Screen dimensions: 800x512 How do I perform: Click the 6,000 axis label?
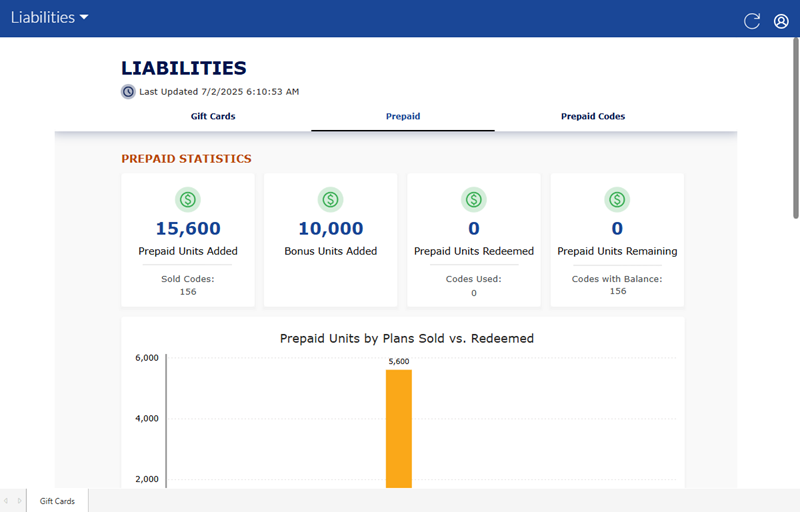(147, 358)
